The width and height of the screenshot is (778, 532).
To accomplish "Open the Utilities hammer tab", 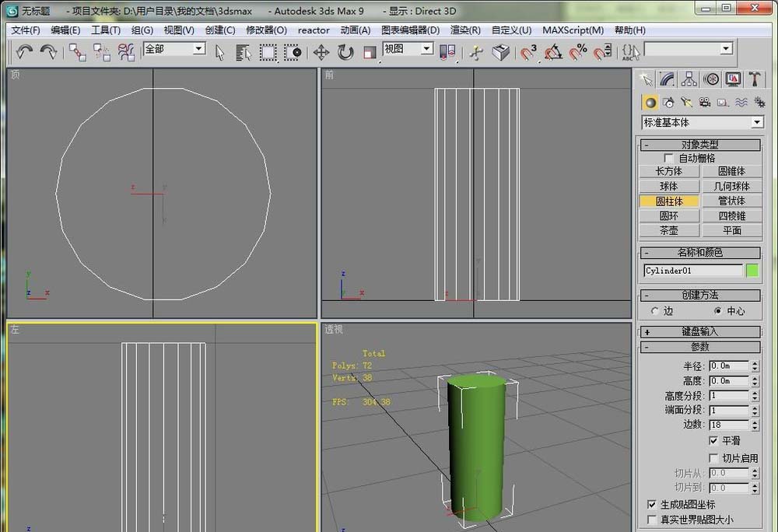I will click(x=754, y=79).
